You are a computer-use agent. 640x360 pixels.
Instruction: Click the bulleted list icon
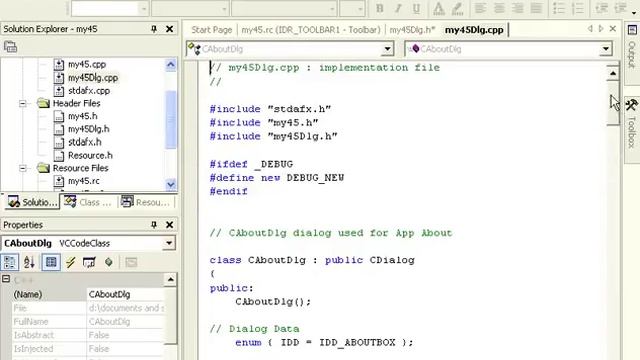pyautogui.click(x=559, y=8)
